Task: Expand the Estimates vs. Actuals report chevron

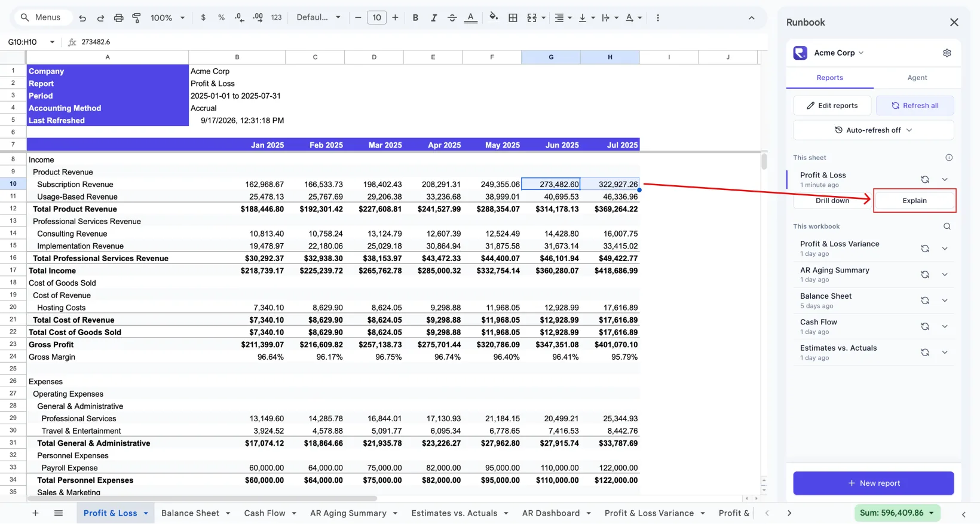Action: click(x=945, y=352)
